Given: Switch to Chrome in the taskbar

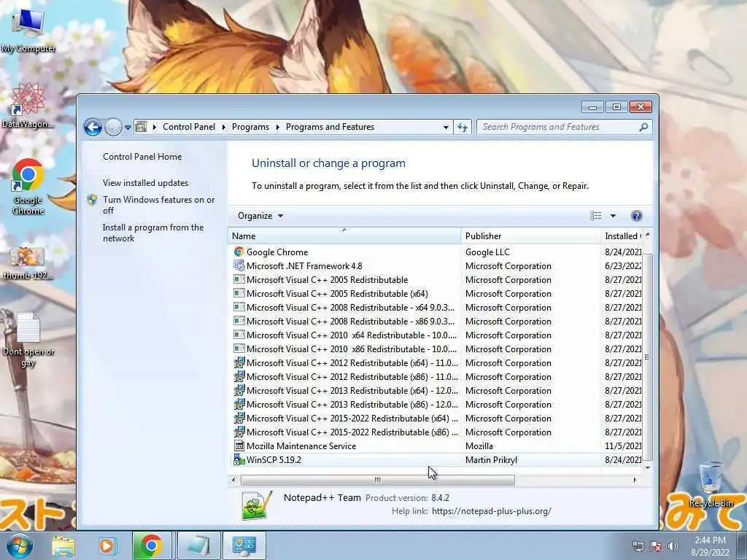Looking at the screenshot, I should [x=152, y=545].
